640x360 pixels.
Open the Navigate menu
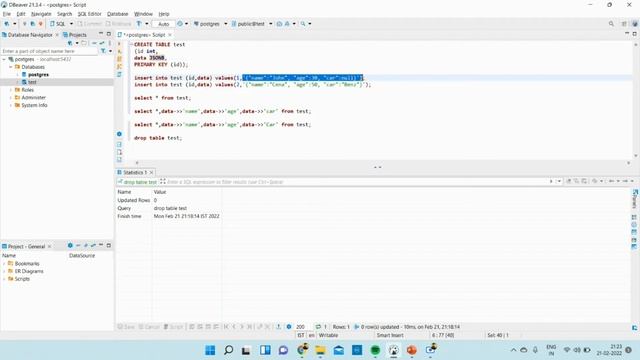[x=41, y=14]
